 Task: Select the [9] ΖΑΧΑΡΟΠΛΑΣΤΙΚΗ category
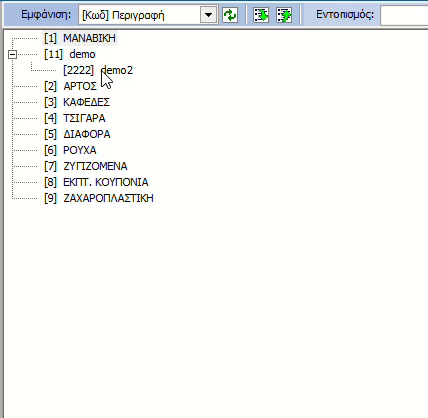coord(99,198)
